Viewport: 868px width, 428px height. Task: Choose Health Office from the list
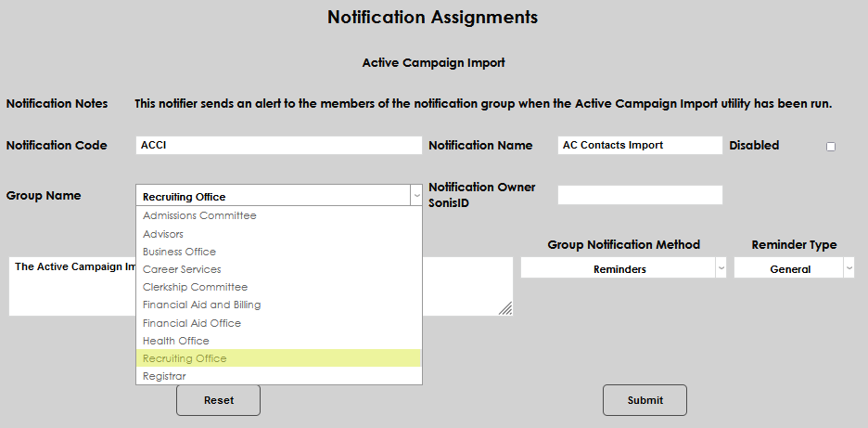(x=176, y=341)
